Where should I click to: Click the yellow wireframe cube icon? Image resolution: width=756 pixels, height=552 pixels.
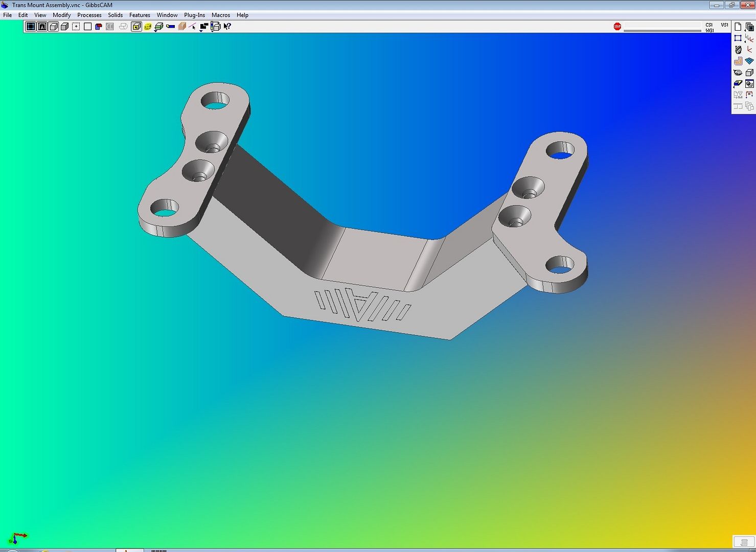point(148,27)
